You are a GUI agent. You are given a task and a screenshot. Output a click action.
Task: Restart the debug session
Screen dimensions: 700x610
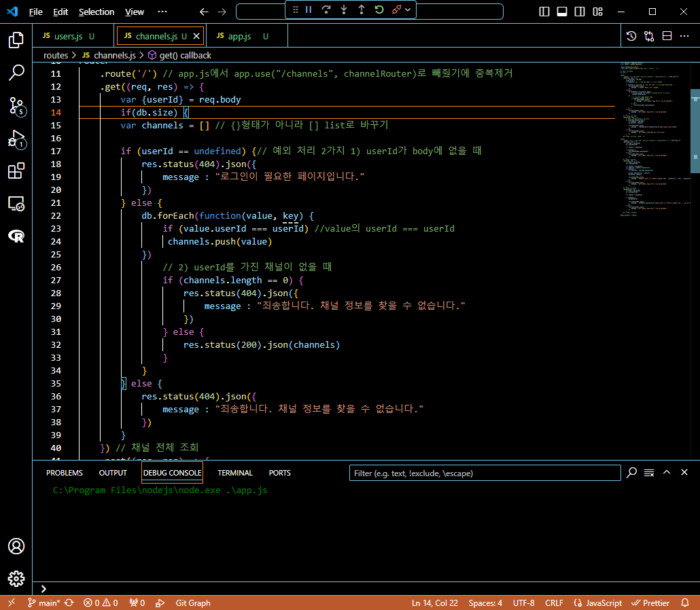pyautogui.click(x=379, y=10)
